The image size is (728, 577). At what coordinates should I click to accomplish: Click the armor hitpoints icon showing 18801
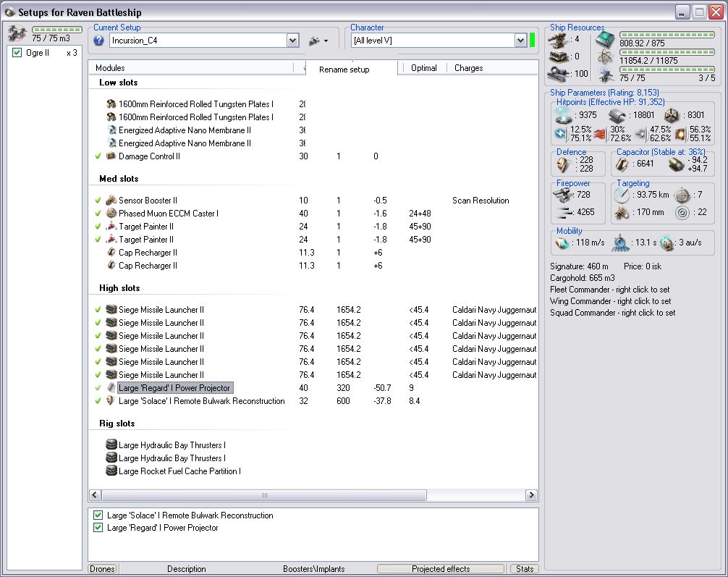617,115
